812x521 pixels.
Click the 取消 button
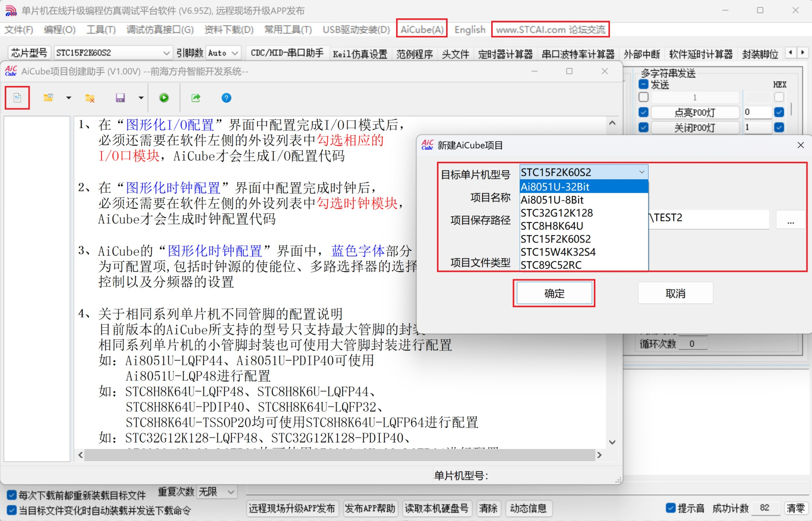coord(675,294)
